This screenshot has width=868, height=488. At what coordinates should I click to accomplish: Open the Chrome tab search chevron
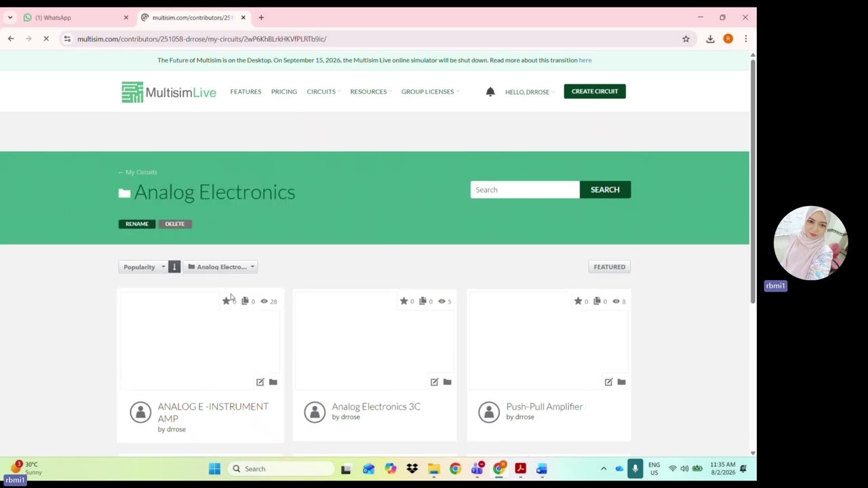(10, 18)
